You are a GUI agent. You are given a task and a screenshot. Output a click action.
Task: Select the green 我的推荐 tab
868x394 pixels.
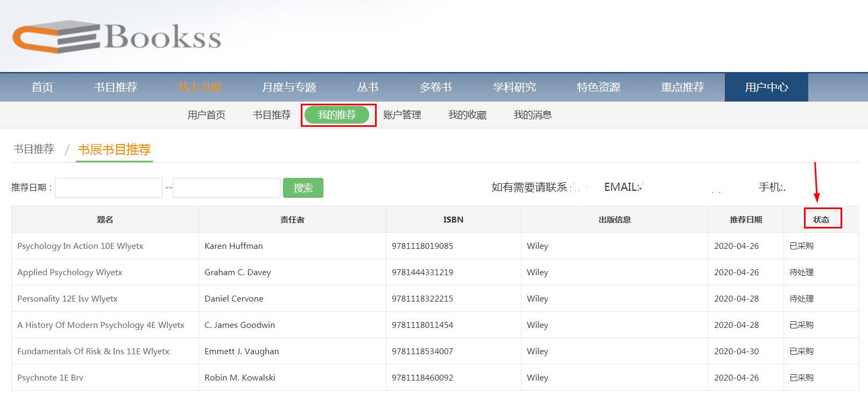pyautogui.click(x=337, y=115)
